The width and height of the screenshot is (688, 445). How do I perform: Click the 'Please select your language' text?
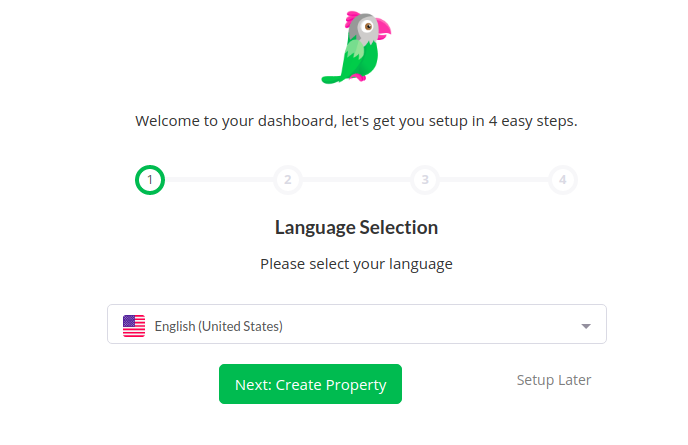356,264
